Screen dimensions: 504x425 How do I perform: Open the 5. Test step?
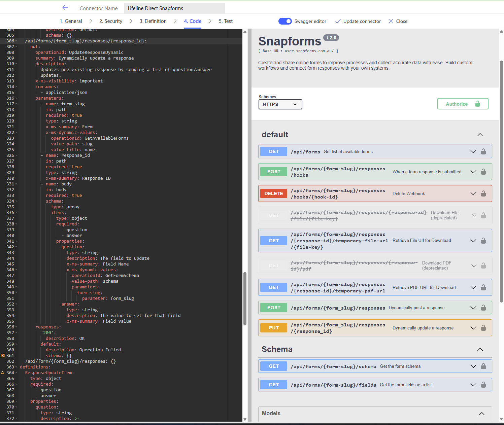(x=226, y=21)
